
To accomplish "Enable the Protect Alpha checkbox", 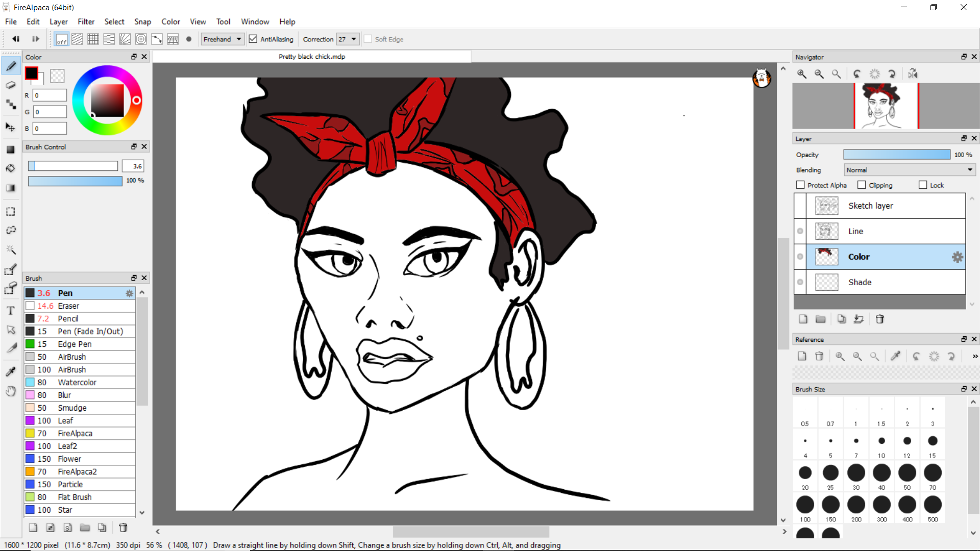I will pos(800,185).
